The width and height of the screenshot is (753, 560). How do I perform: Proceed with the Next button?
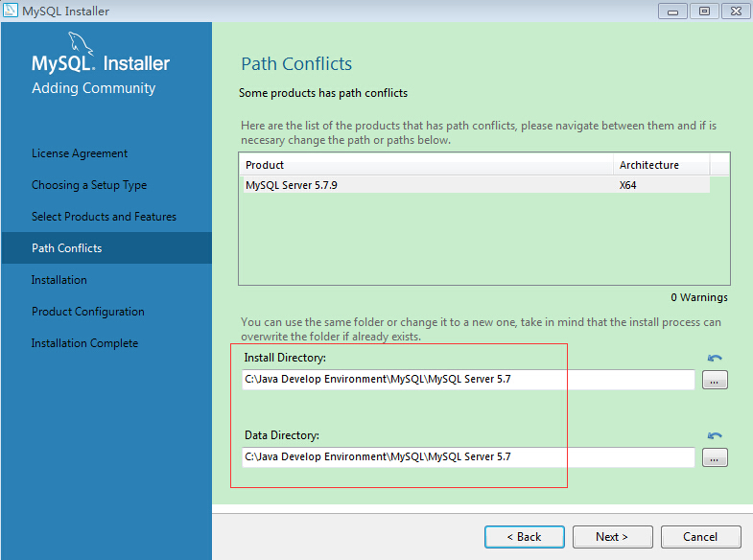pos(611,537)
